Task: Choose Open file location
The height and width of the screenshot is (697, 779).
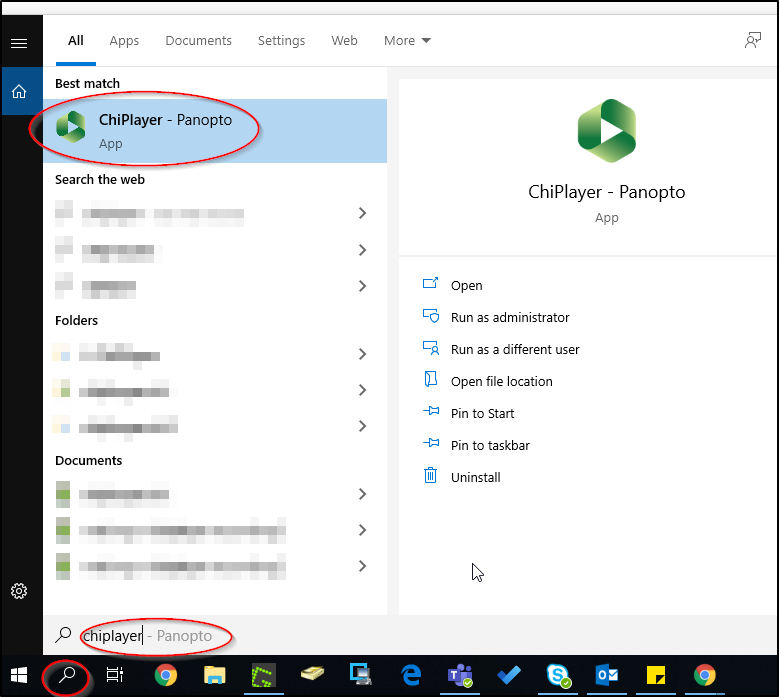Action: tap(501, 382)
